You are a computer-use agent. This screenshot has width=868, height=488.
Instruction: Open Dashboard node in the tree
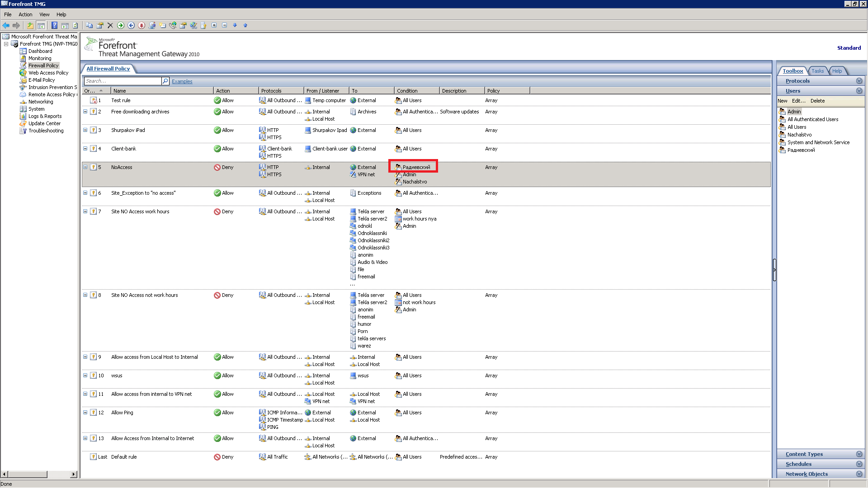click(40, 51)
